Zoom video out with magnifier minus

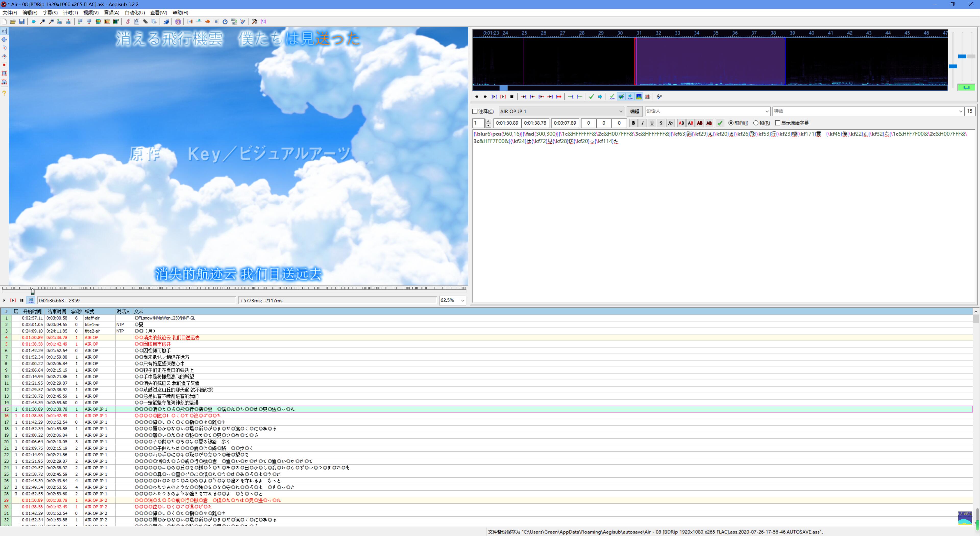click(x=51, y=22)
